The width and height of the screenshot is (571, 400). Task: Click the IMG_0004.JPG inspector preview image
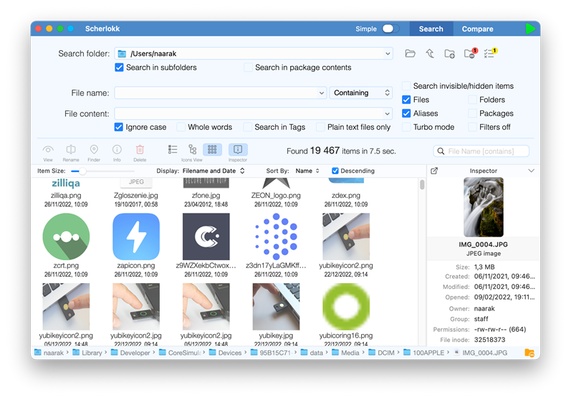pos(483,207)
